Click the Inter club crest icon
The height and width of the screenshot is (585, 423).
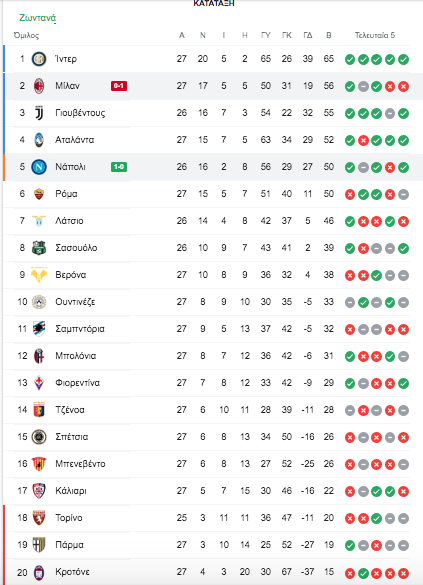39,59
